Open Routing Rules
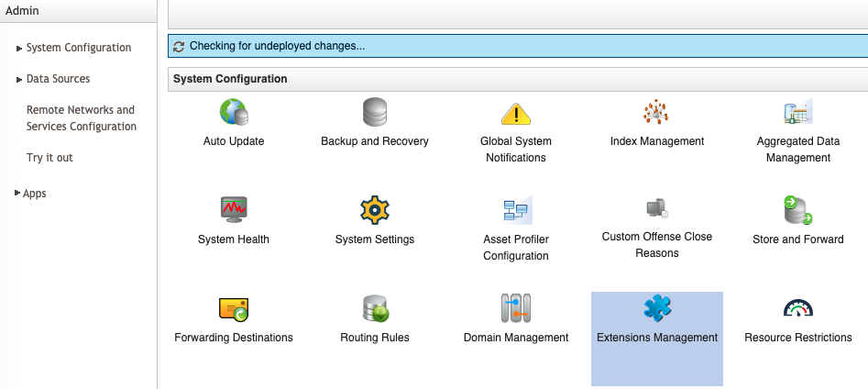Screen dimensions: 868x389 pos(375,309)
